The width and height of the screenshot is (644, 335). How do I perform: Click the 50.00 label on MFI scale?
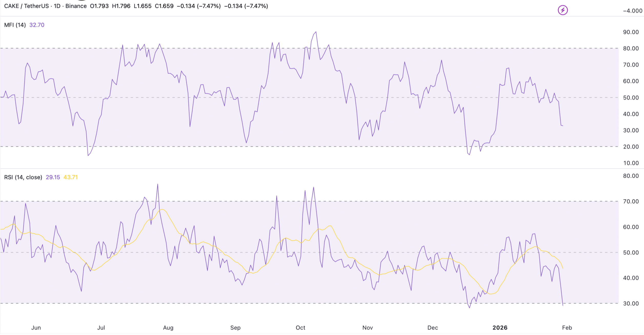click(x=631, y=98)
